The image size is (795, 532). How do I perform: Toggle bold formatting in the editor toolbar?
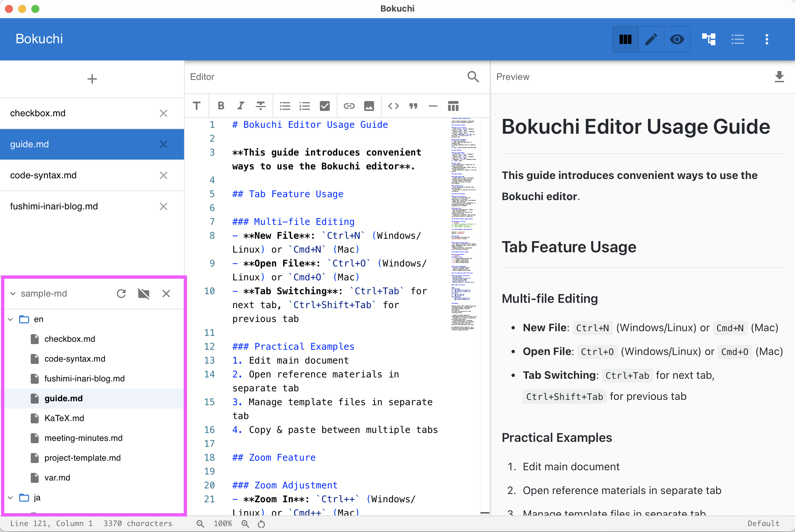(x=221, y=106)
